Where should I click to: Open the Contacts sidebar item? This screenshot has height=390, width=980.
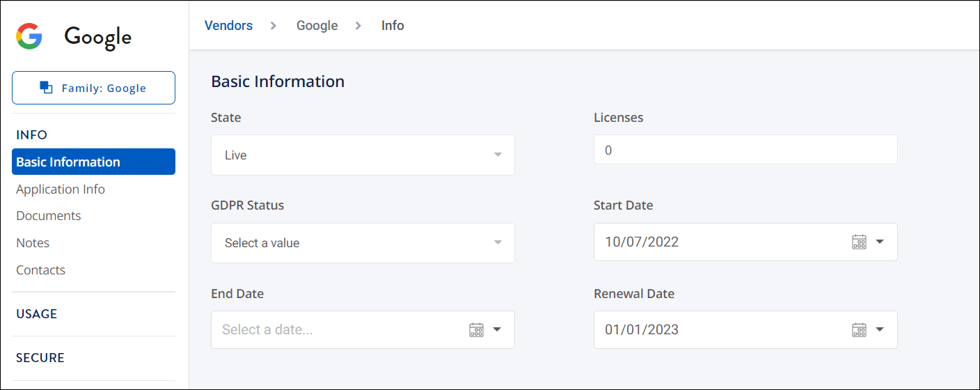tap(40, 270)
